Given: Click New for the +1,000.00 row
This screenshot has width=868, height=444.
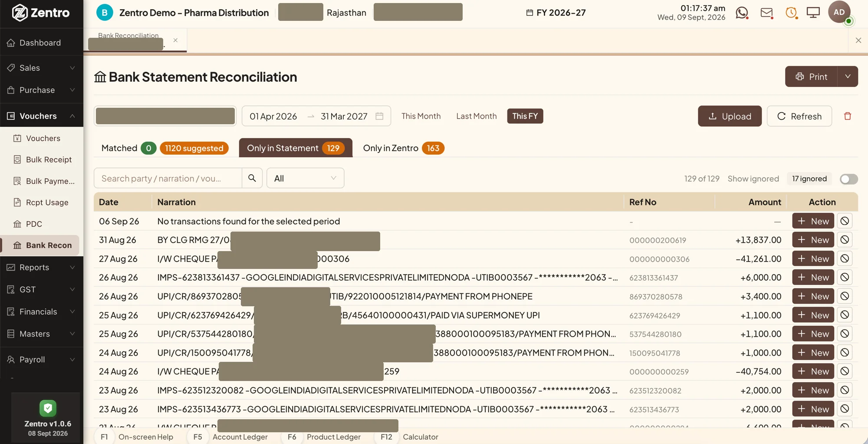Looking at the screenshot, I should [813, 353].
